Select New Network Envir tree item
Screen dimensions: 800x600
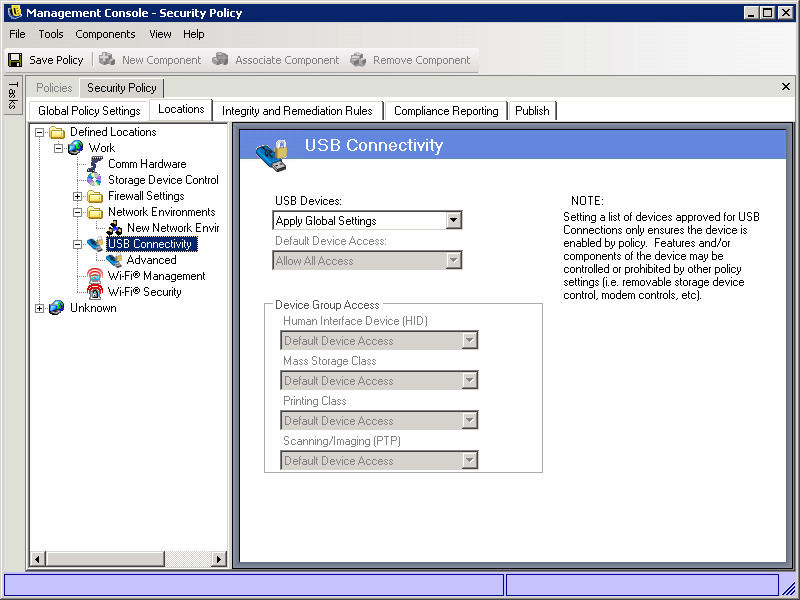[173, 228]
